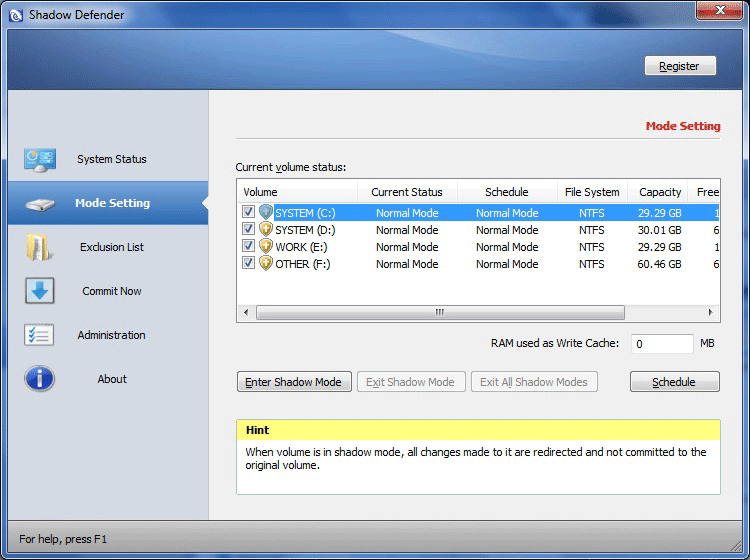This screenshot has width=750, height=560.
Task: Click shield icon of OTHER (F:) volume
Action: click(266, 263)
